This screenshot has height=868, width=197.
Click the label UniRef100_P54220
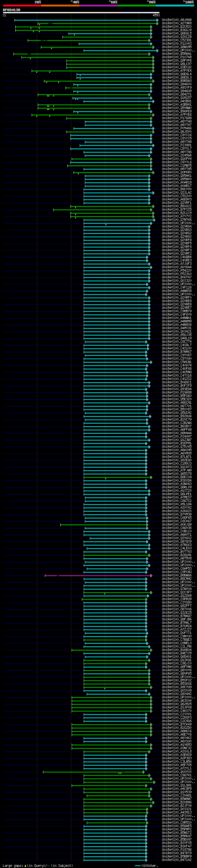point(177,271)
